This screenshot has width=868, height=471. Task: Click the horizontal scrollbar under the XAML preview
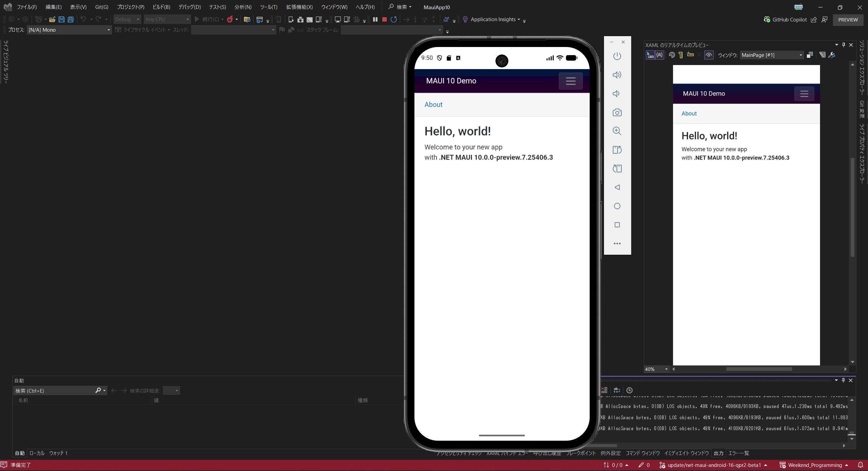tap(759, 369)
